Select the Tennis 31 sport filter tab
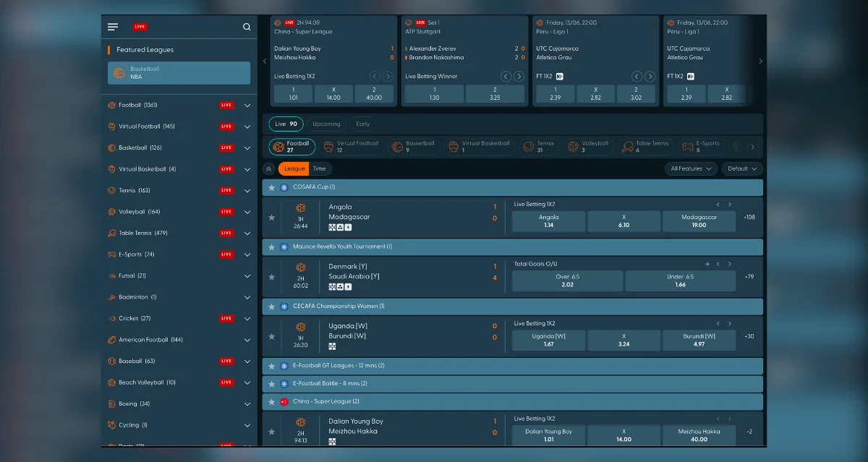 (539, 147)
